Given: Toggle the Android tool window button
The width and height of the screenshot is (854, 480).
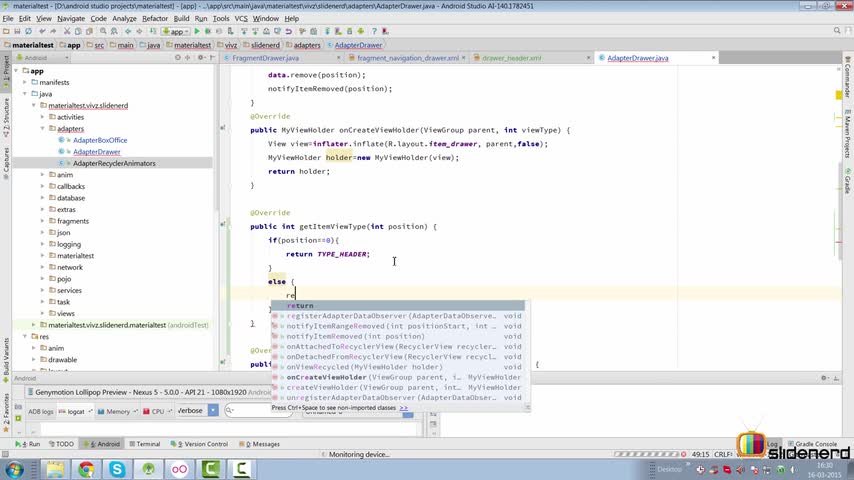Looking at the screenshot, I should [104, 444].
